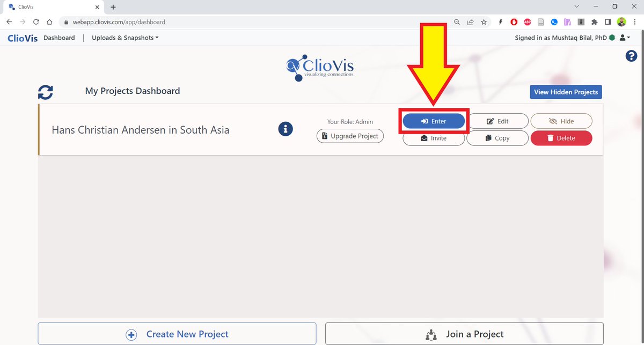
Task: Open Chrome three-dot menu
Action: [x=635, y=22]
